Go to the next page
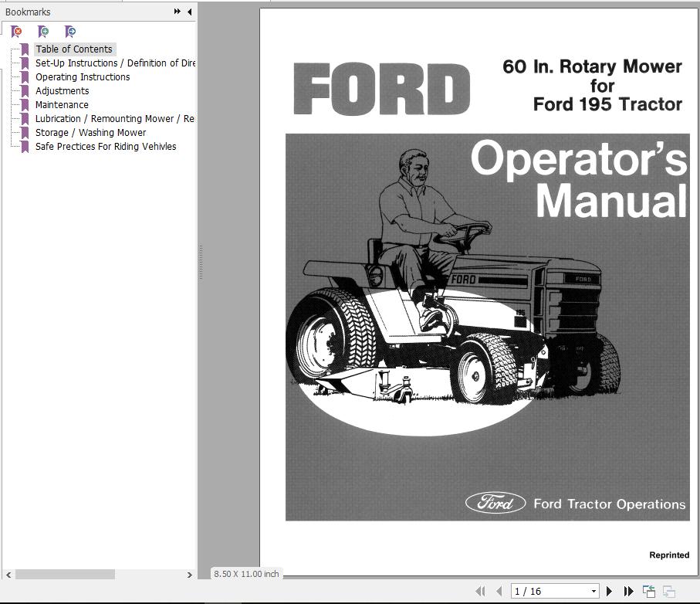The image size is (700, 604). point(610,591)
